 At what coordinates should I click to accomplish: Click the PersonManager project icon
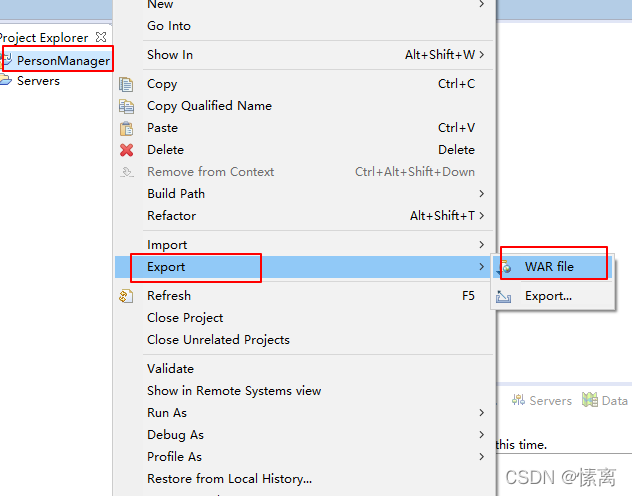pyautogui.click(x=7, y=60)
